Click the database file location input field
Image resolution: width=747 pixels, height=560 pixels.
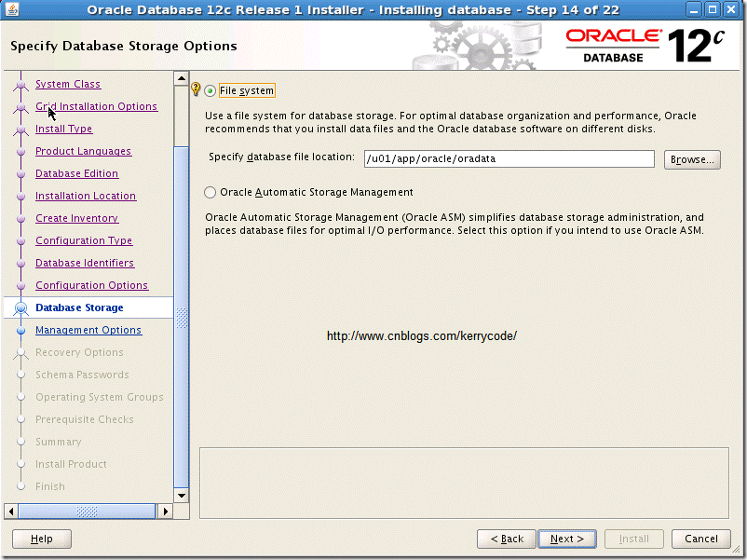[x=509, y=158]
